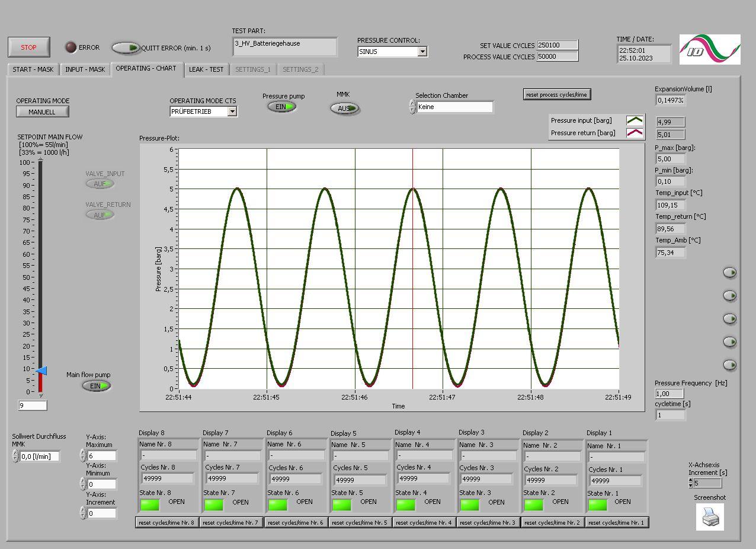The width and height of the screenshot is (756, 549).
Task: Click the main flow setpoint slider handle
Action: 41,371
